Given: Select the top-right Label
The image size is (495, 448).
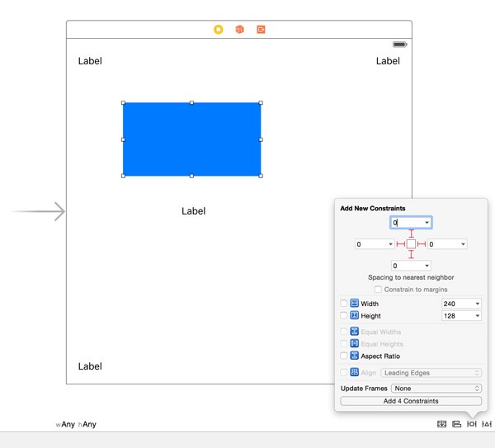Looking at the screenshot, I should 388,61.
